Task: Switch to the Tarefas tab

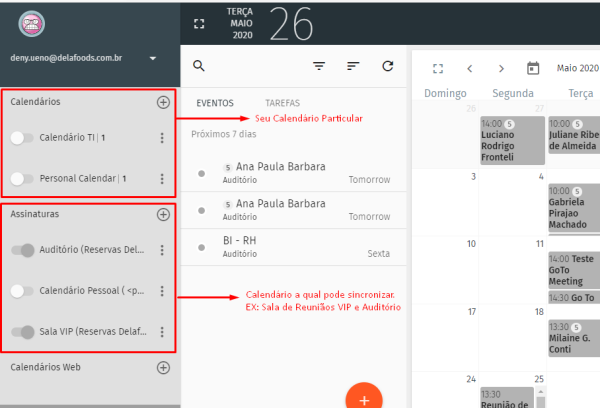Action: point(282,103)
